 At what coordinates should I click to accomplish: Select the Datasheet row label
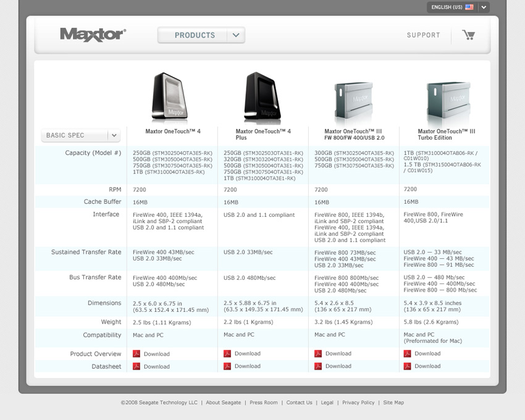(x=106, y=367)
